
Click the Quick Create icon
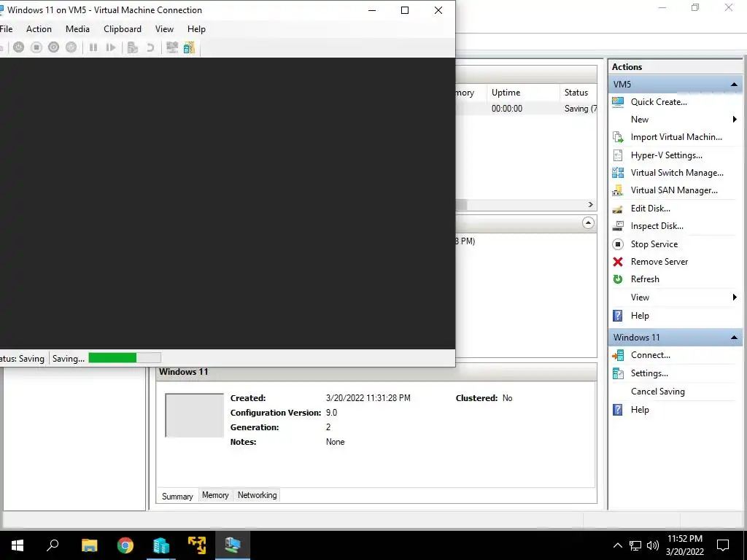(618, 102)
